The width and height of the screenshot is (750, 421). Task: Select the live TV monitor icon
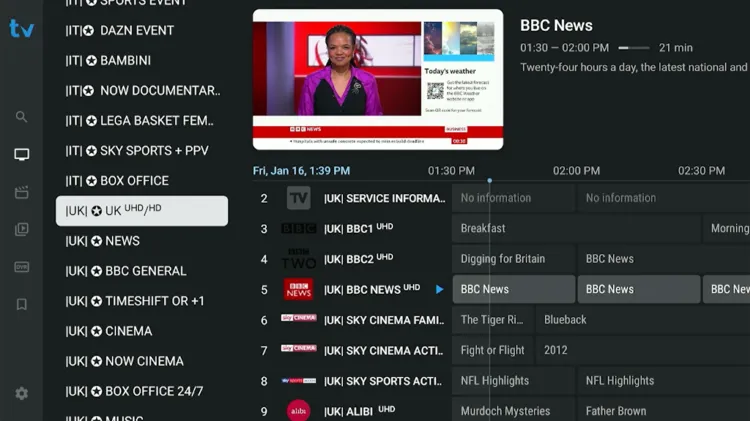coord(21,154)
